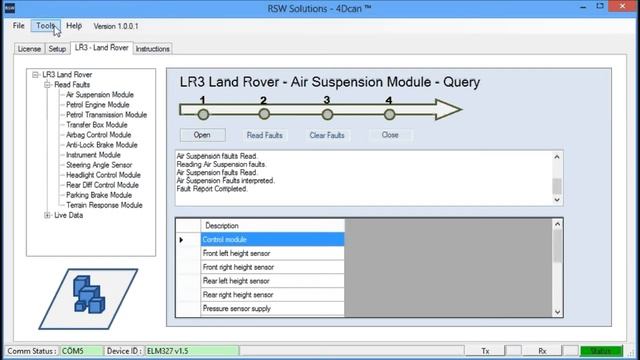Click the Read Faults button
Screen dimensions: 640x360
click(264, 135)
